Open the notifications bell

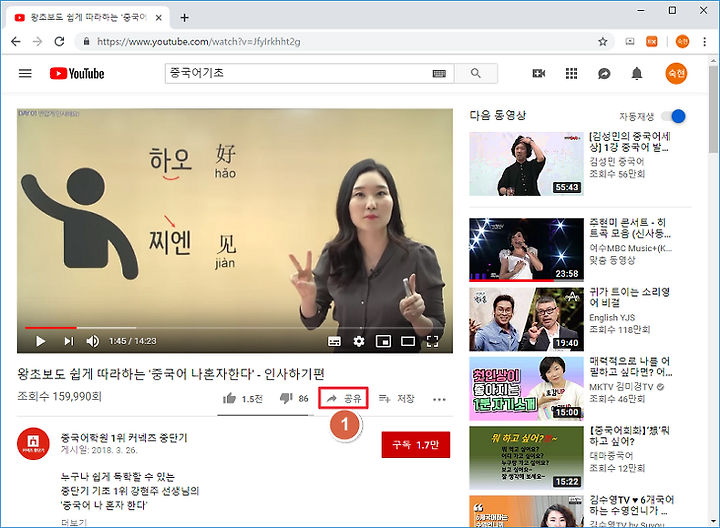[636, 73]
